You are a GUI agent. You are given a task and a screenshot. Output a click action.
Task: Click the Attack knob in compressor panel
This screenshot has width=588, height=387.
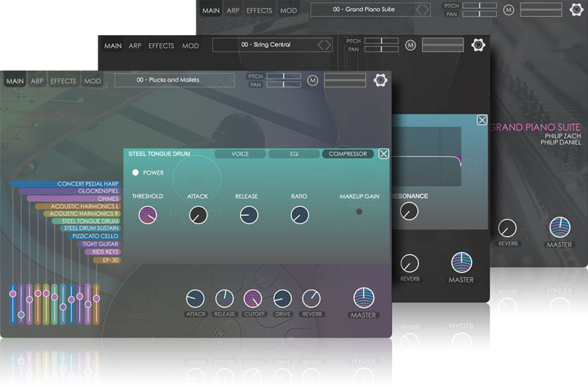[x=198, y=215]
